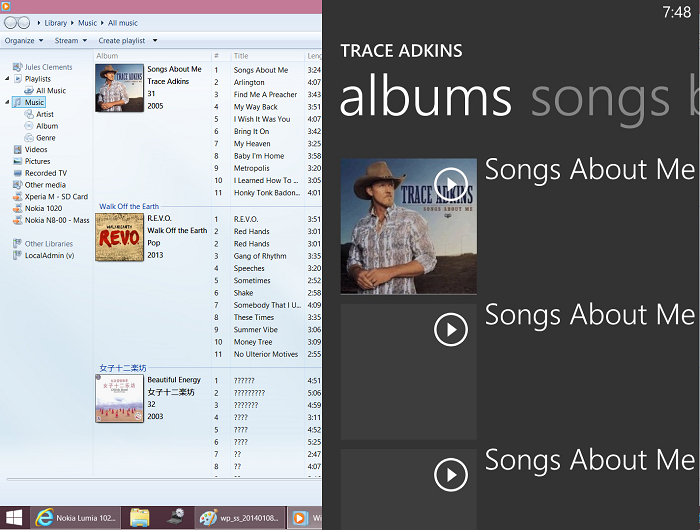Collapse the Playlists tree node
Viewport: 700px width, 530px height.
[x=8, y=79]
